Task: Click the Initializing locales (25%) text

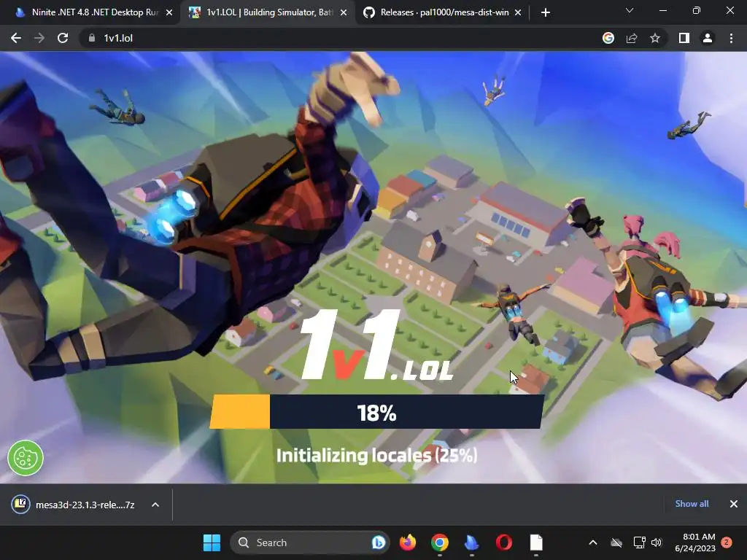Action: click(376, 455)
